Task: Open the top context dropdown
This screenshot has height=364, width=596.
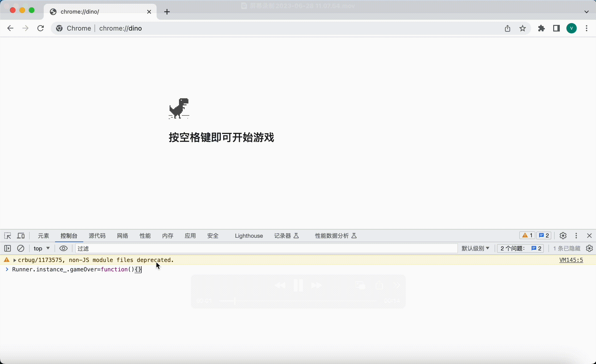Action: [42, 248]
